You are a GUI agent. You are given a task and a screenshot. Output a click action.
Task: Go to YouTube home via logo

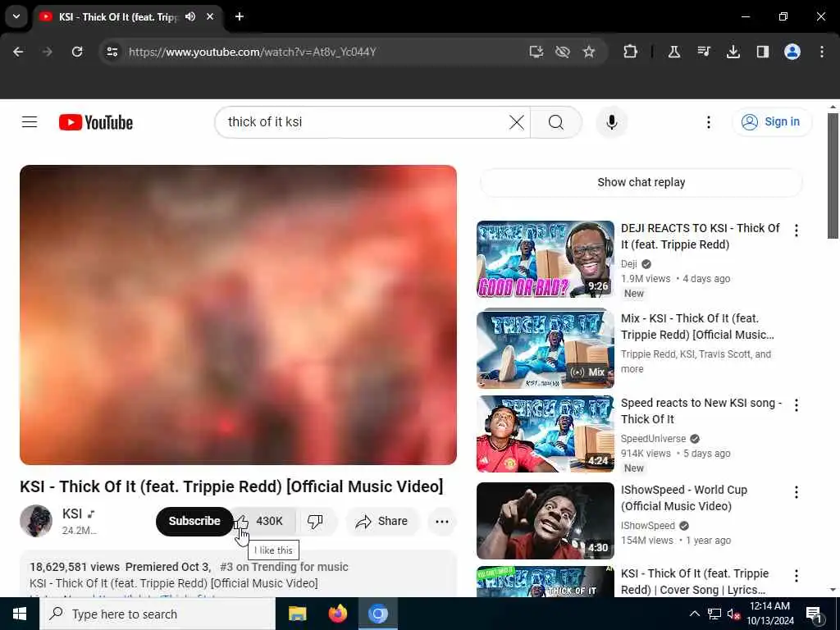pos(96,122)
